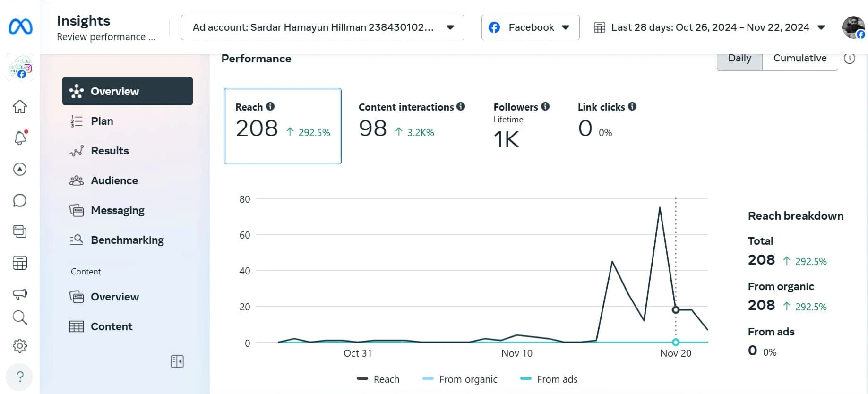The height and width of the screenshot is (394, 868).
Task: Open the Notifications bell icon
Action: pyautogui.click(x=20, y=137)
